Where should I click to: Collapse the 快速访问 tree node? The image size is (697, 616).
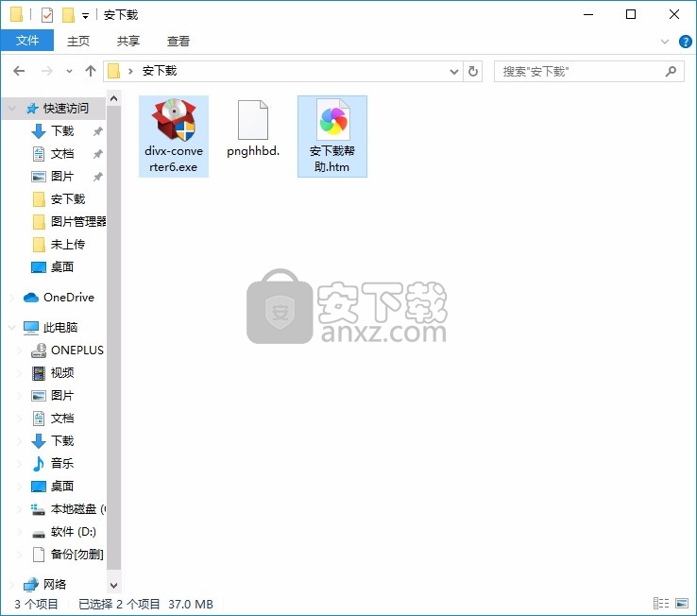[x=12, y=108]
